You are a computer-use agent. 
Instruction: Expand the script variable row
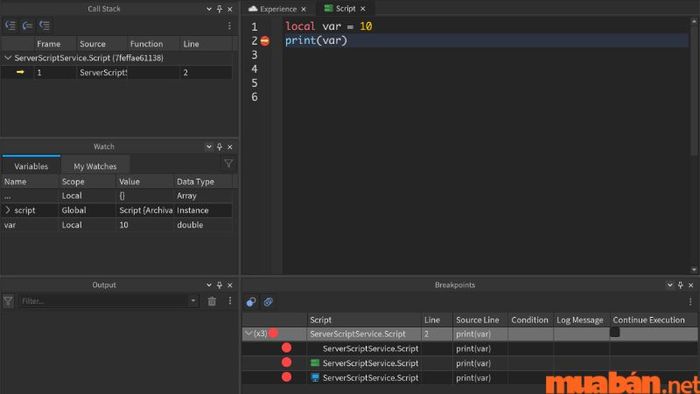[x=8, y=210]
